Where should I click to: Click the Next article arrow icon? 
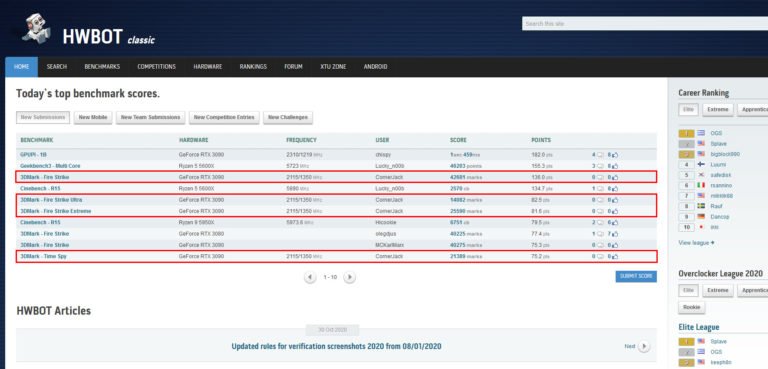644,346
